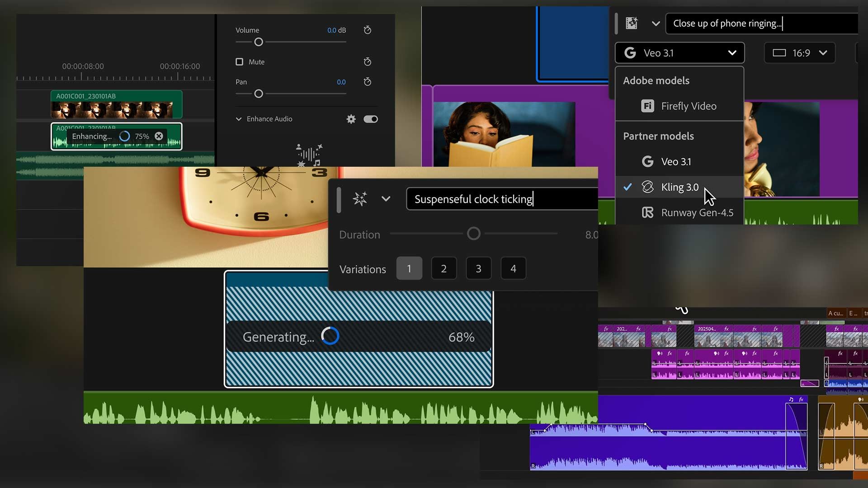Click the Volume 0.0 dB value

(336, 30)
